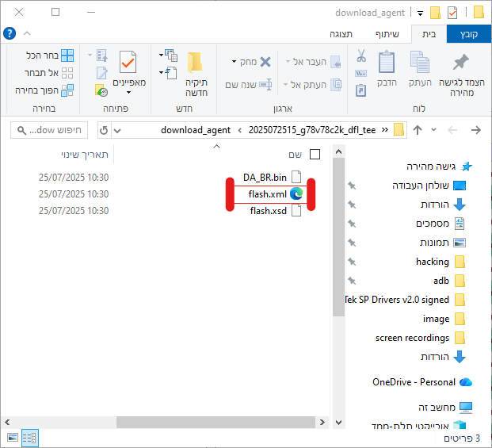Click the scissors Cut icon

[x=360, y=56]
